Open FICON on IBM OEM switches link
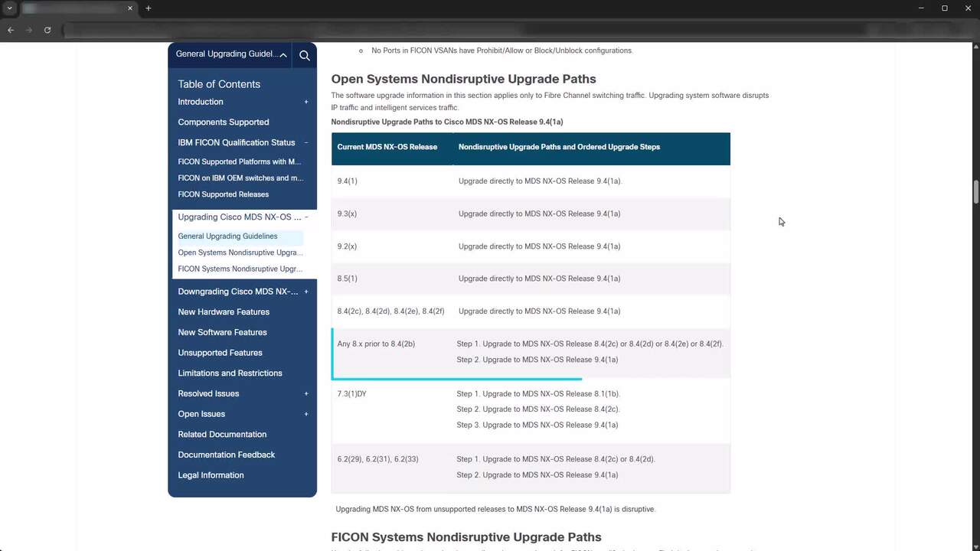This screenshot has height=551, width=980. (240, 178)
